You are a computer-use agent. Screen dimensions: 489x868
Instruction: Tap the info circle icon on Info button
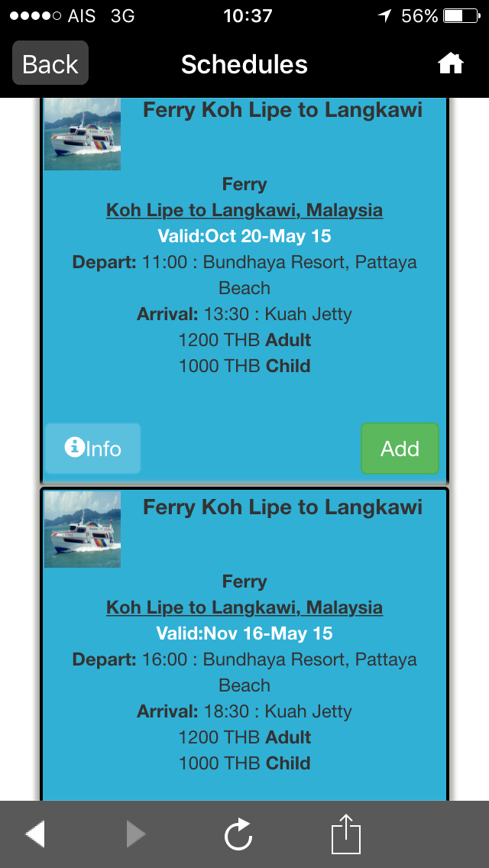point(74,446)
